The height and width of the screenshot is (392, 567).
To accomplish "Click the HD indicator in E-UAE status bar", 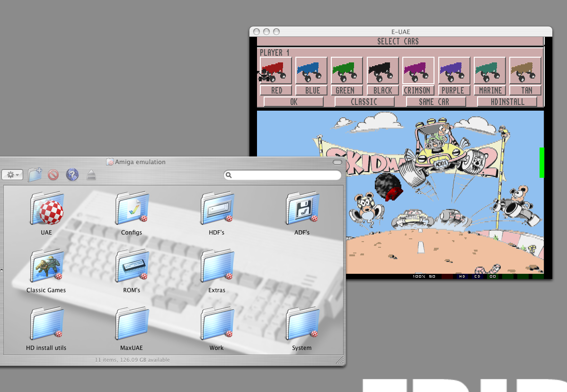I will point(462,277).
